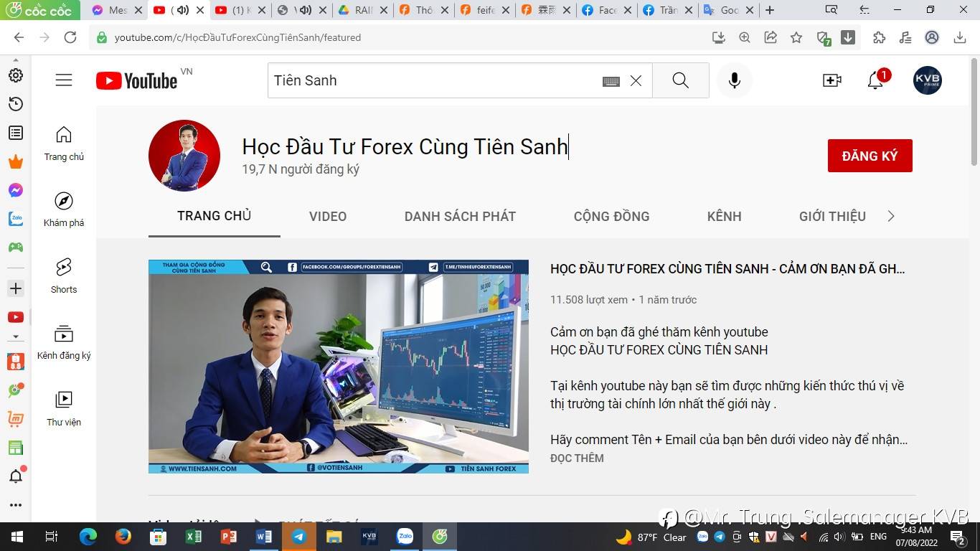Go to the YouTube home logo
980x551 pixels.
[137, 81]
